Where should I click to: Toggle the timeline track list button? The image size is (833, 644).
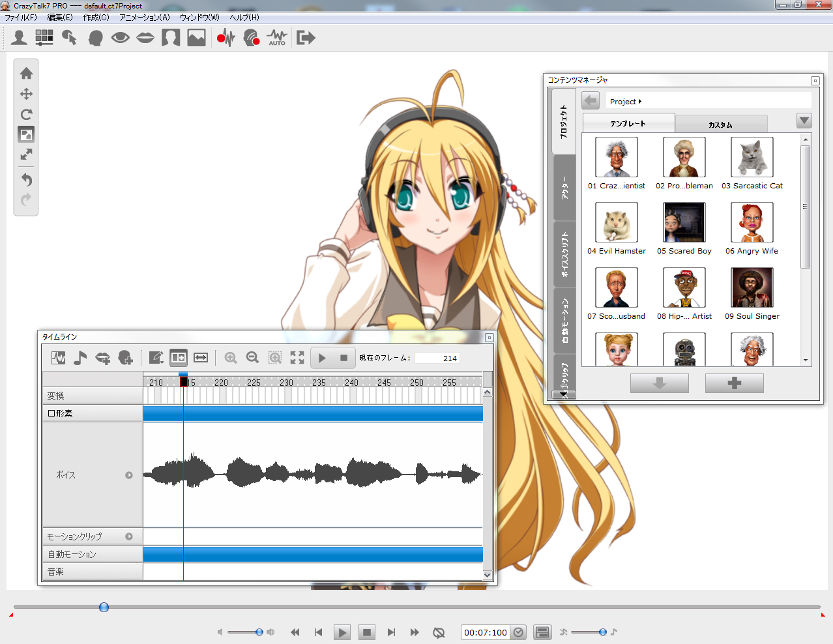[179, 357]
